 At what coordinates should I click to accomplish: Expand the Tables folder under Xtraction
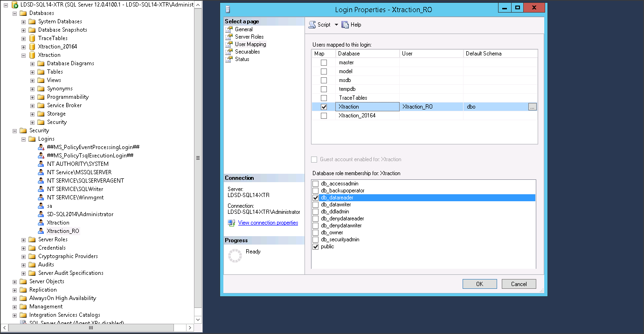point(32,71)
